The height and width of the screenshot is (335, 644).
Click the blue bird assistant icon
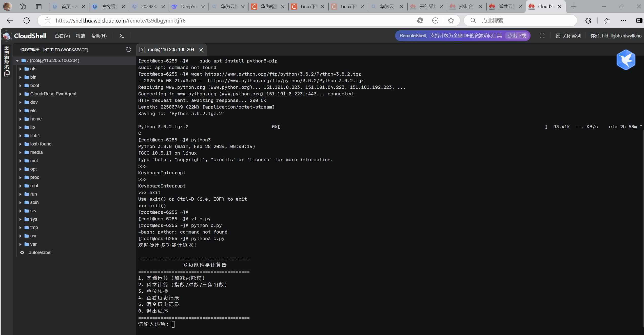626,60
